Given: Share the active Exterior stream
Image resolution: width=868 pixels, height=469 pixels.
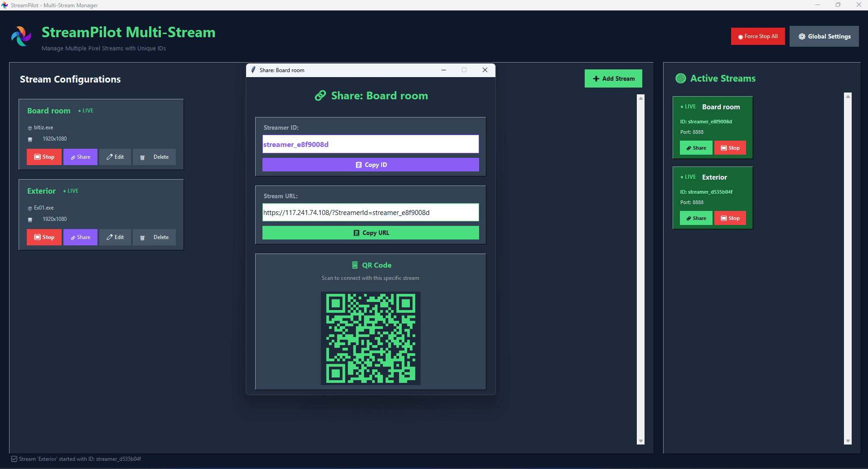Looking at the screenshot, I should pyautogui.click(x=696, y=218).
